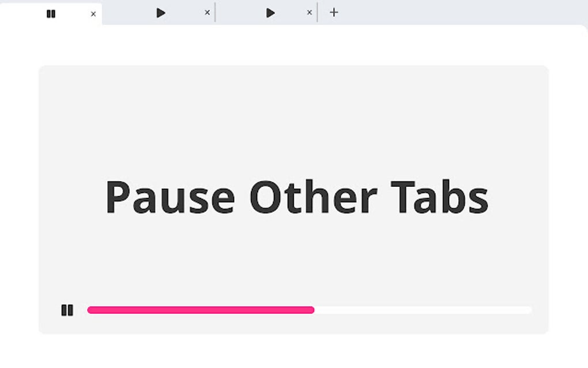Close the second tab with the x

tap(207, 13)
